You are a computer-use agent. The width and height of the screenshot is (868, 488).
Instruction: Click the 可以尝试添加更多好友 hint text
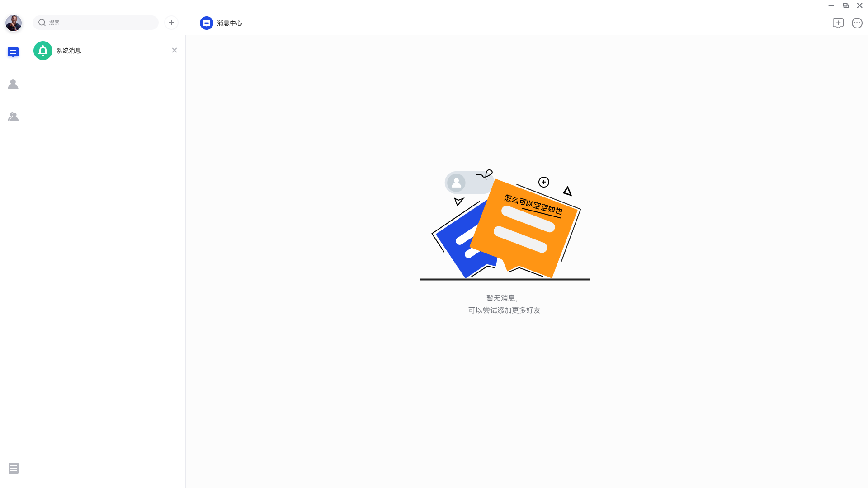point(505,310)
